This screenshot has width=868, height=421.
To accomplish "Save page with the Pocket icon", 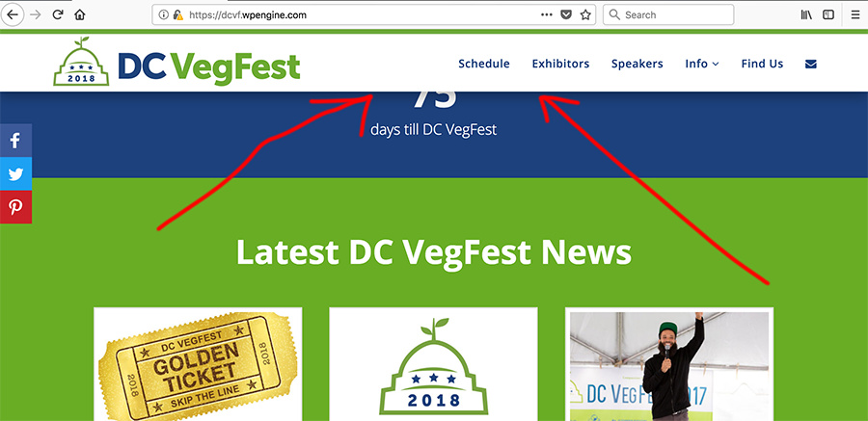I will (566, 15).
